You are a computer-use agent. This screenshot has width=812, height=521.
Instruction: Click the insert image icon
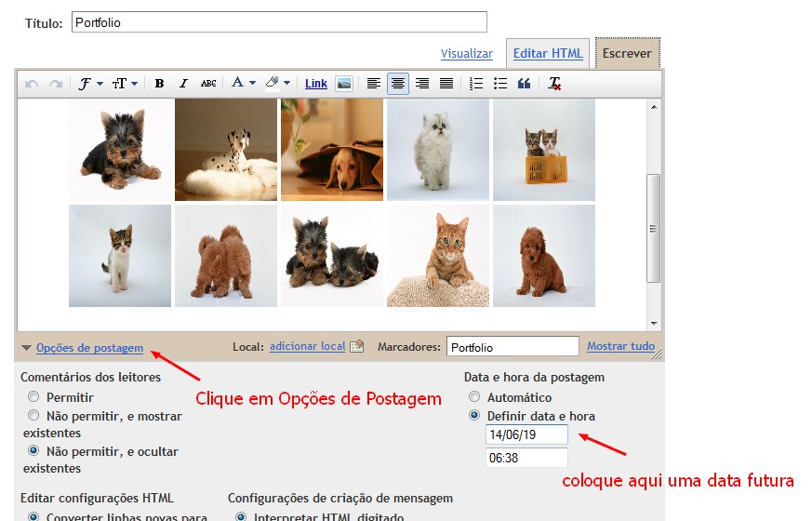pos(344,84)
